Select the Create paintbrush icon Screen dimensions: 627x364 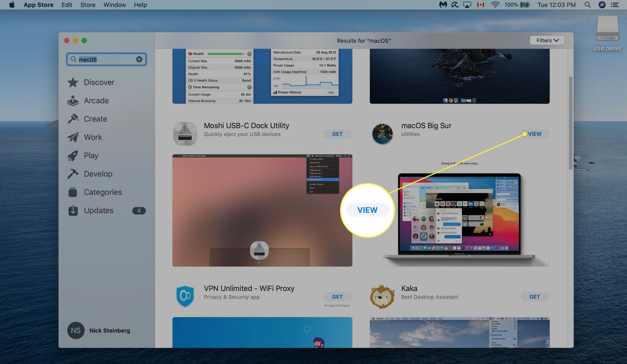point(73,119)
